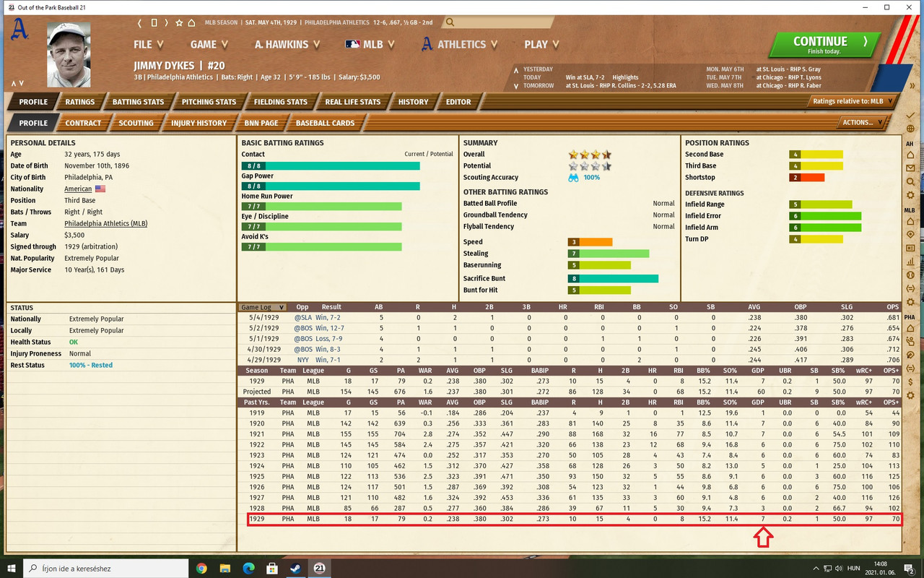The height and width of the screenshot is (578, 924).
Task: Open the ACTIONS... dropdown
Action: click(x=864, y=122)
